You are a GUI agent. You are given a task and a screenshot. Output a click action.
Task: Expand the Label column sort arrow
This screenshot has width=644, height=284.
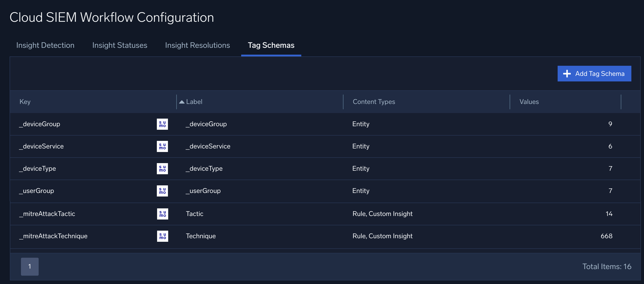pos(182,101)
